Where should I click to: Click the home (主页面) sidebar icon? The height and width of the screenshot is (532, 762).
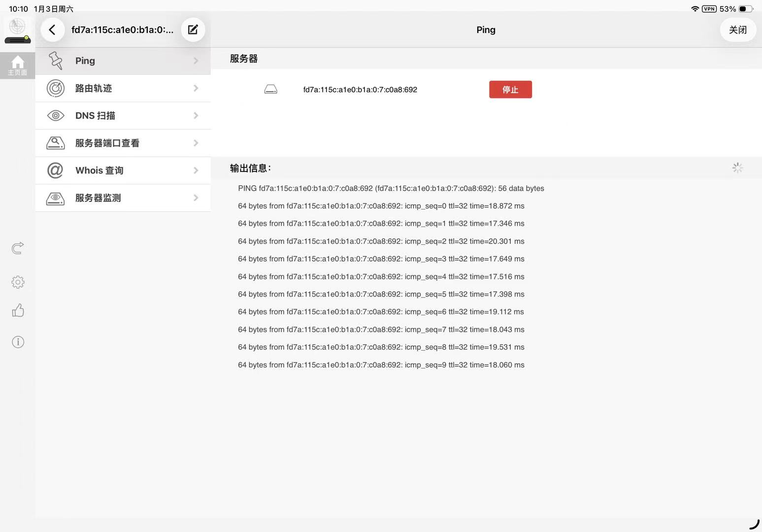18,65
